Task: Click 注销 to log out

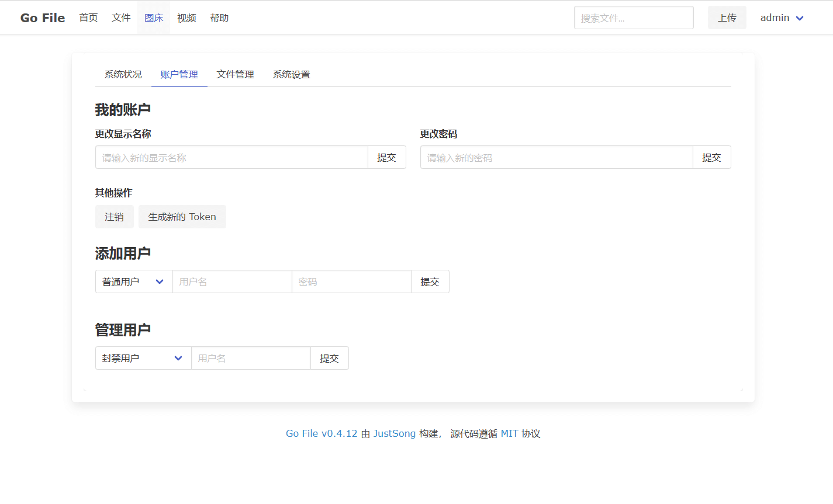Action: click(x=115, y=217)
